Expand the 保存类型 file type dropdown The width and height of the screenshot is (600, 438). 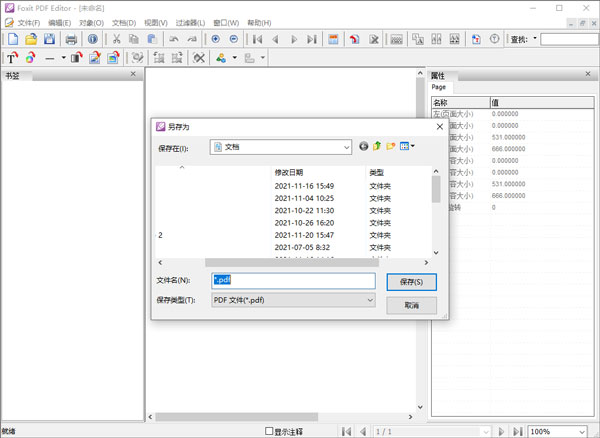(x=369, y=299)
